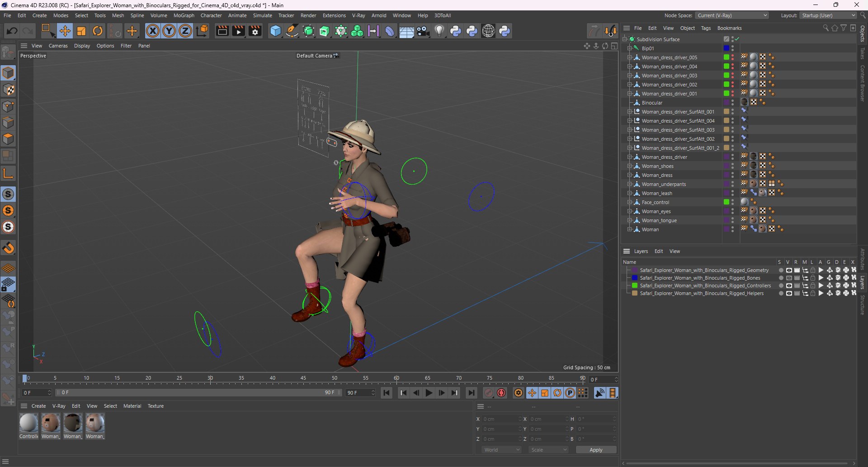The height and width of the screenshot is (467, 868).
Task: Click Texture in material manager
Action: 156,406
